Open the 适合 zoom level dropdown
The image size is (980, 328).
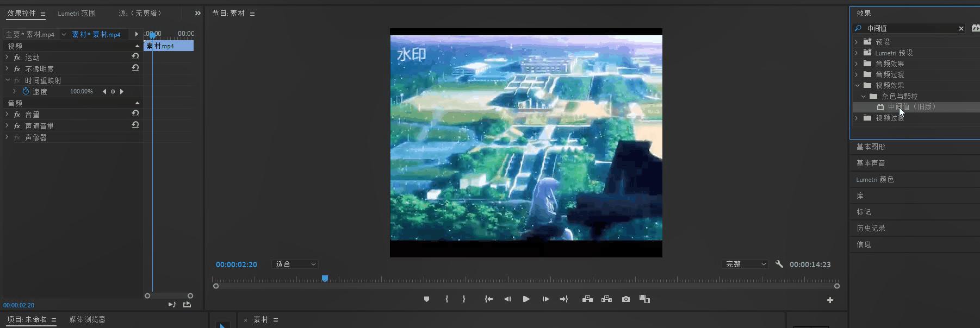point(295,264)
